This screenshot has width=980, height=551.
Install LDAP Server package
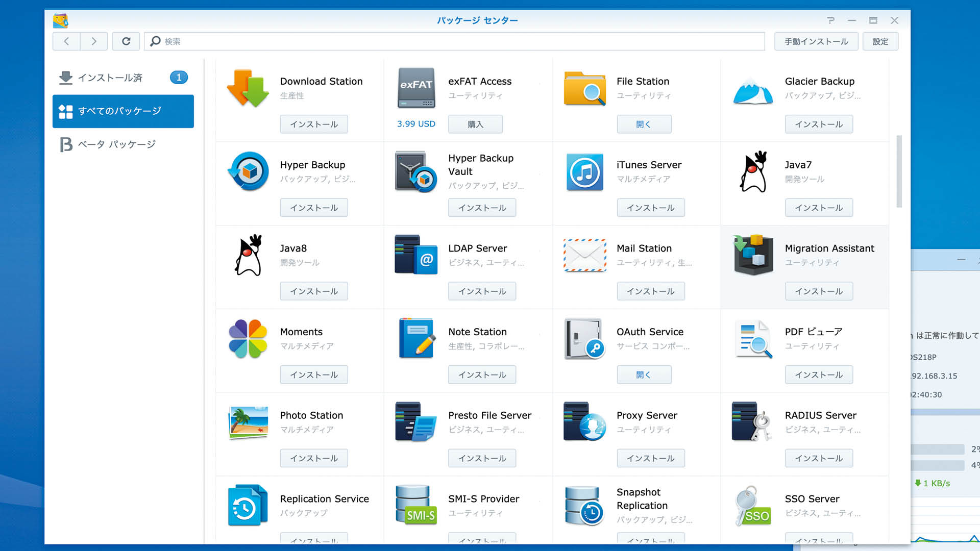tap(482, 291)
